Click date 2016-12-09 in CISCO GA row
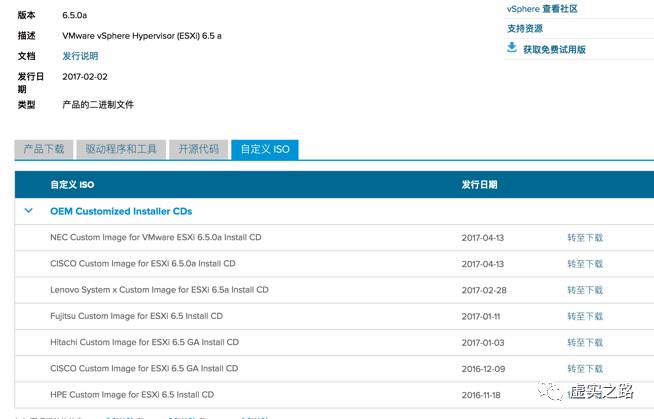Screen dimensions: 654x419 point(483,369)
